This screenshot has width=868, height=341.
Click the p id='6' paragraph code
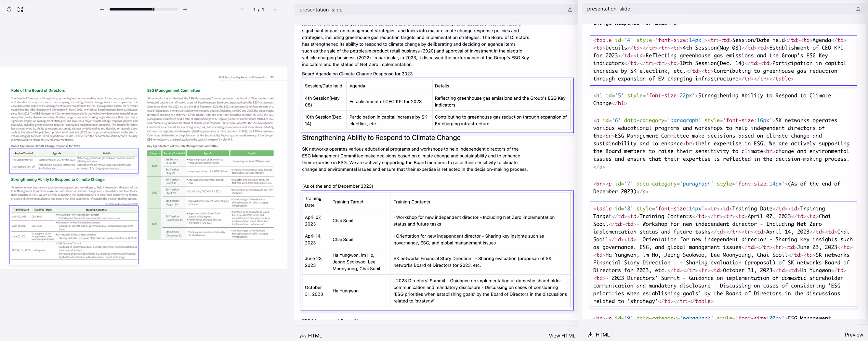(721, 144)
